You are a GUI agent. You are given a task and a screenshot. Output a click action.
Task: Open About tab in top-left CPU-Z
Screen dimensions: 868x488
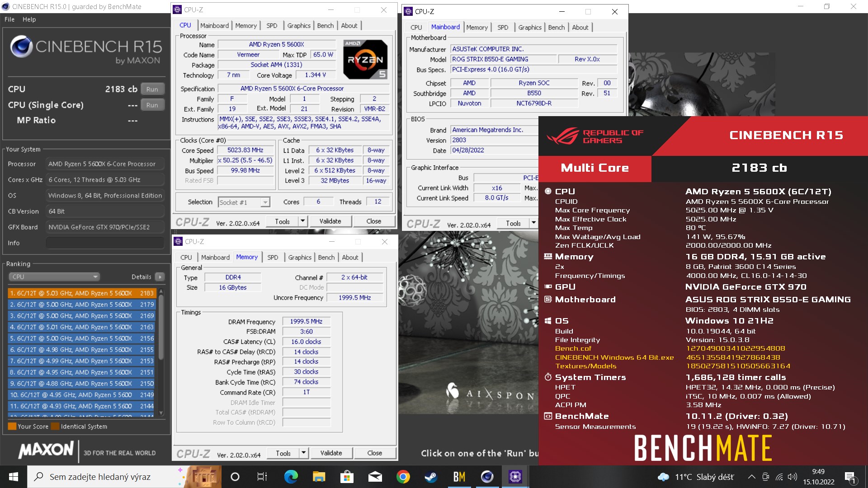click(349, 26)
